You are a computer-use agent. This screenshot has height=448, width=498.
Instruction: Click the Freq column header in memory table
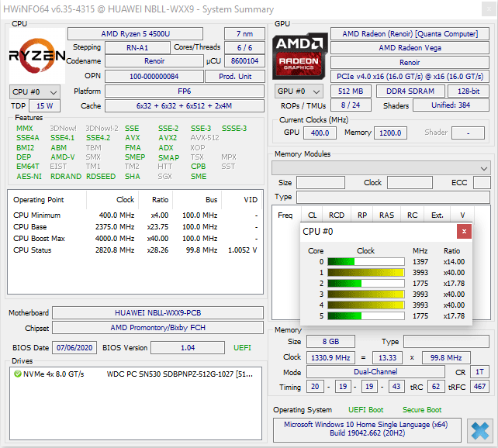[285, 215]
